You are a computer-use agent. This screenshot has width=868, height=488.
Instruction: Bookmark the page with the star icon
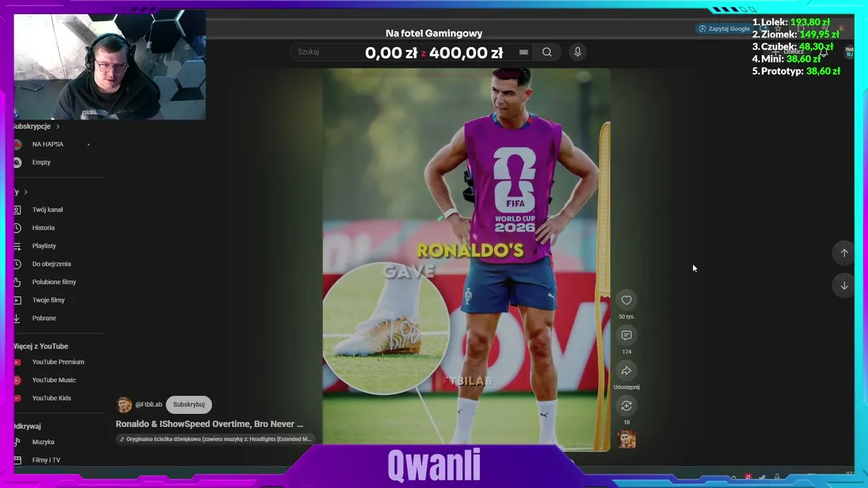pyautogui.click(x=778, y=28)
